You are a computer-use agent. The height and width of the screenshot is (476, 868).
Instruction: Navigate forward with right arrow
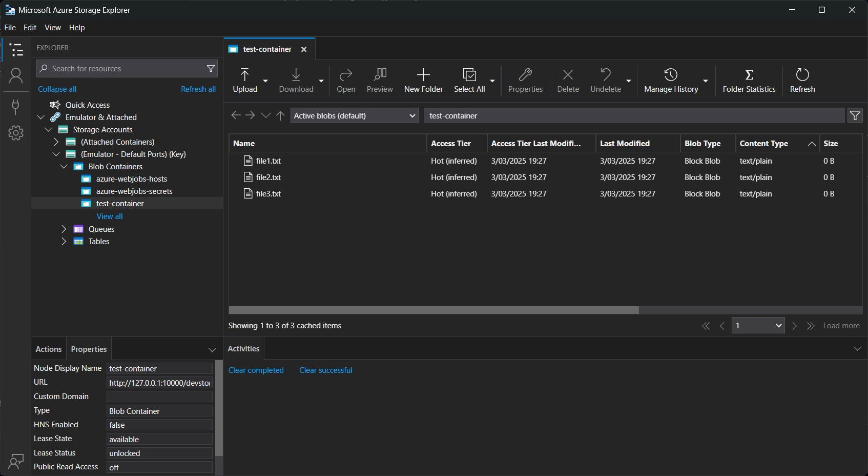[x=250, y=115]
